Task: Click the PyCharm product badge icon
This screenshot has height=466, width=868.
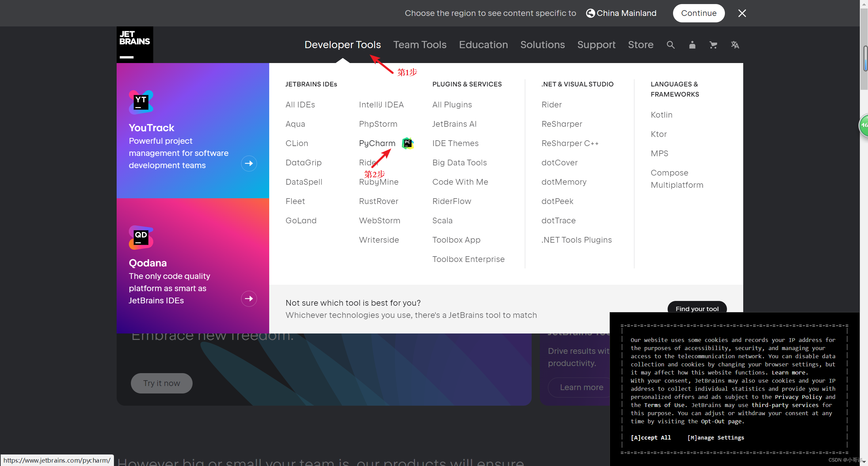Action: (408, 143)
